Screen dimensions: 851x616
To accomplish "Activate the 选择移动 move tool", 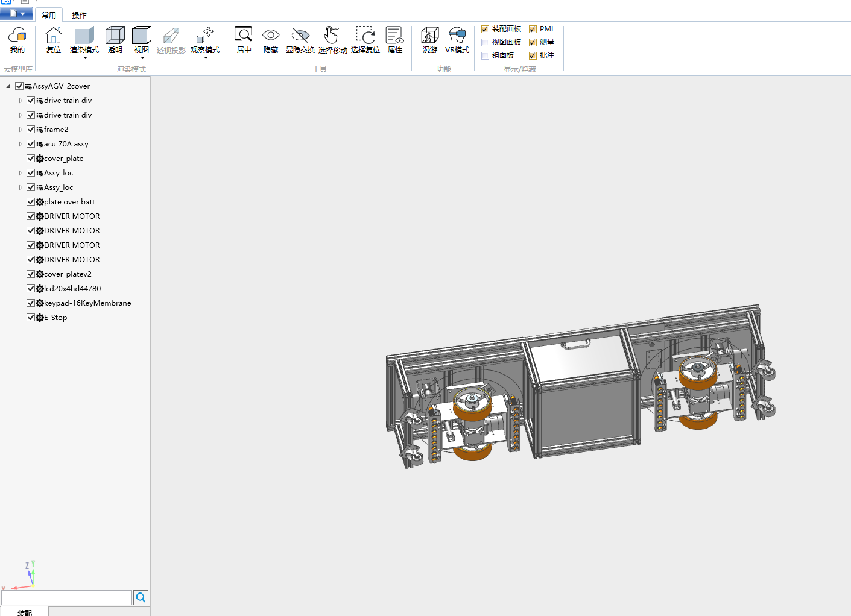I will point(332,40).
